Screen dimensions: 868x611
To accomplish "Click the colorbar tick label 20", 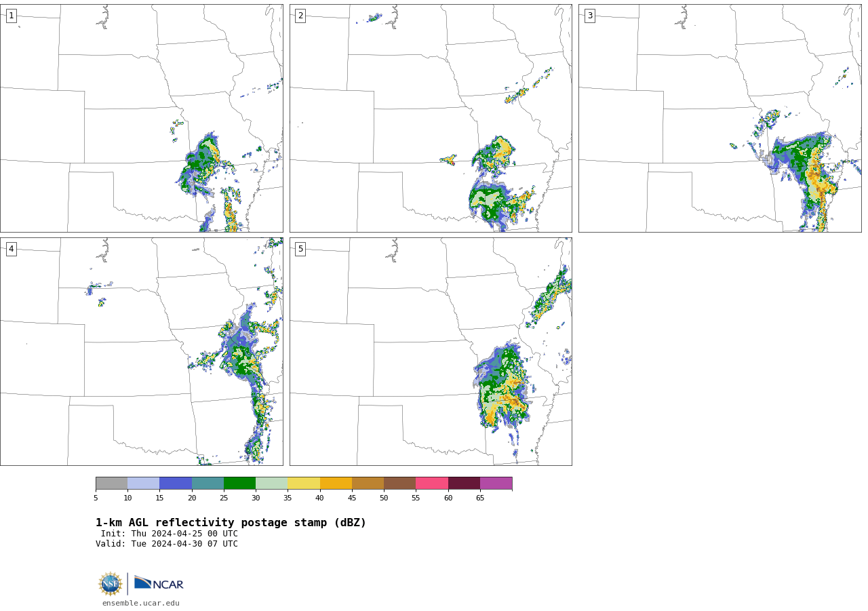I will [x=192, y=498].
